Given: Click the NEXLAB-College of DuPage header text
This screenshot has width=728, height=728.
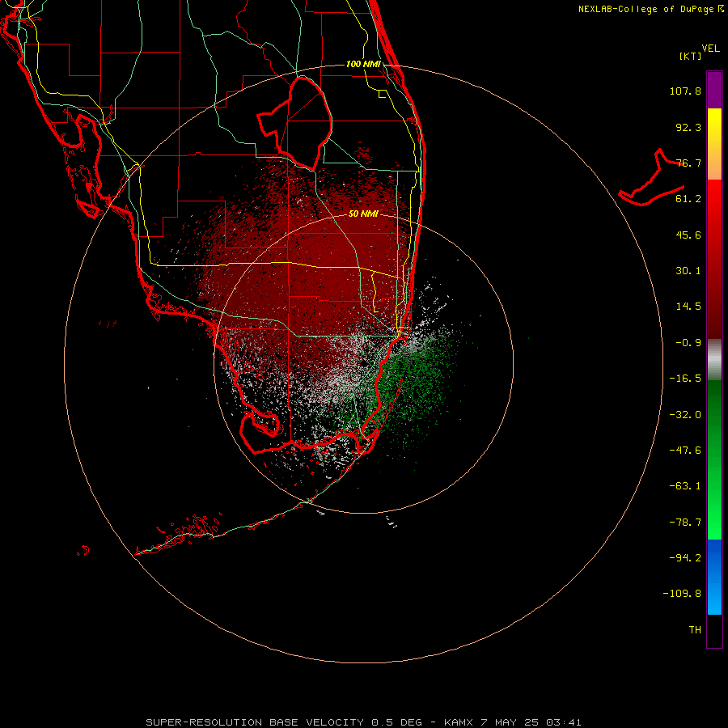Looking at the screenshot, I should 651,9.
